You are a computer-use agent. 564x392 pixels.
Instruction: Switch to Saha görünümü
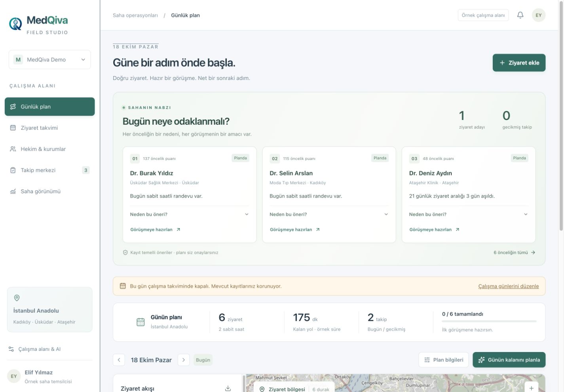(x=50, y=191)
